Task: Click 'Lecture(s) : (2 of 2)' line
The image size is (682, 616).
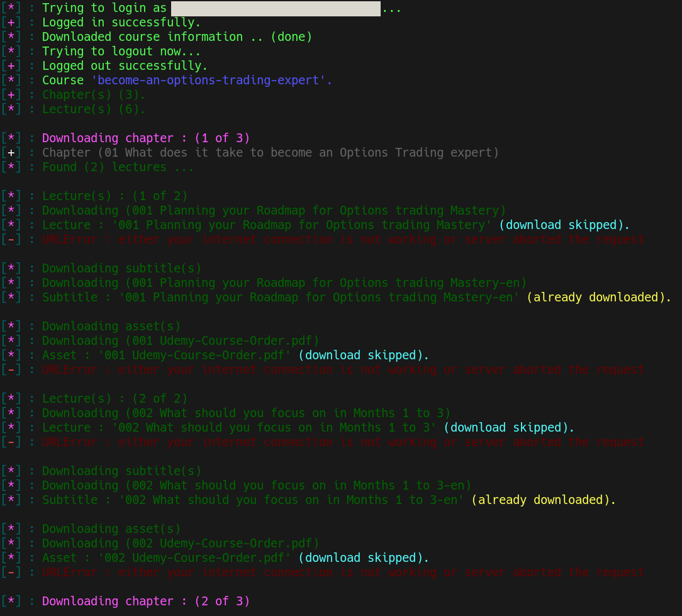Action: pos(115,398)
